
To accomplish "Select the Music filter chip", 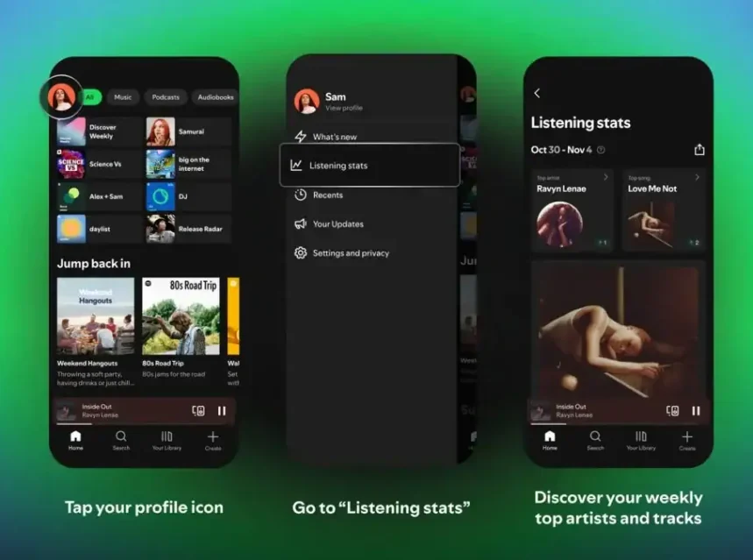I will point(123,97).
